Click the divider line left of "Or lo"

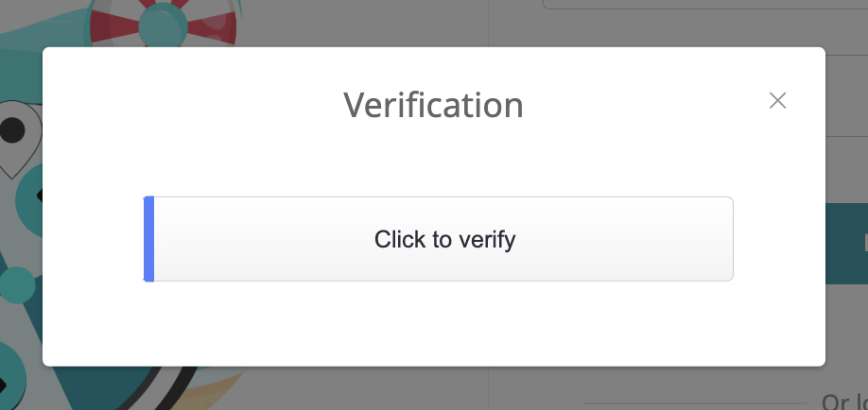[x=695, y=403]
